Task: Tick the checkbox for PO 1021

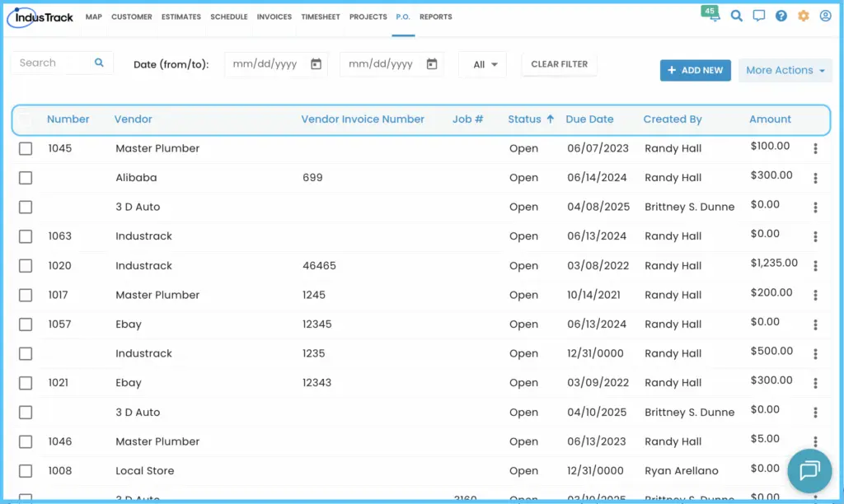Action: (x=26, y=383)
